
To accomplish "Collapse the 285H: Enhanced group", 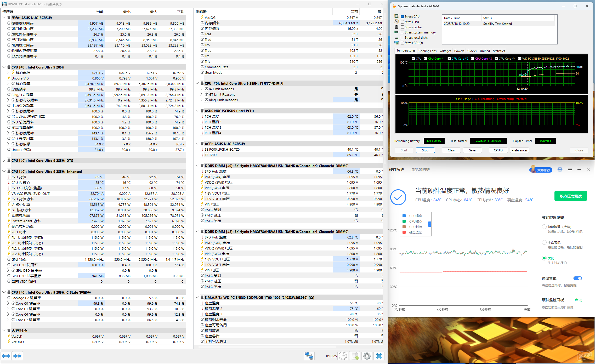I will (x=4, y=171).
